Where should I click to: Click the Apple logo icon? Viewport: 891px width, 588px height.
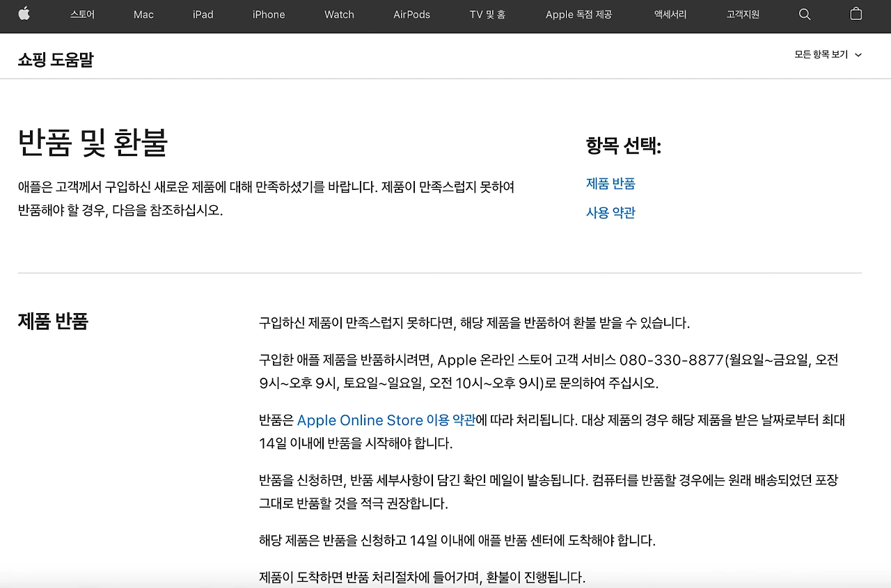[x=24, y=14]
